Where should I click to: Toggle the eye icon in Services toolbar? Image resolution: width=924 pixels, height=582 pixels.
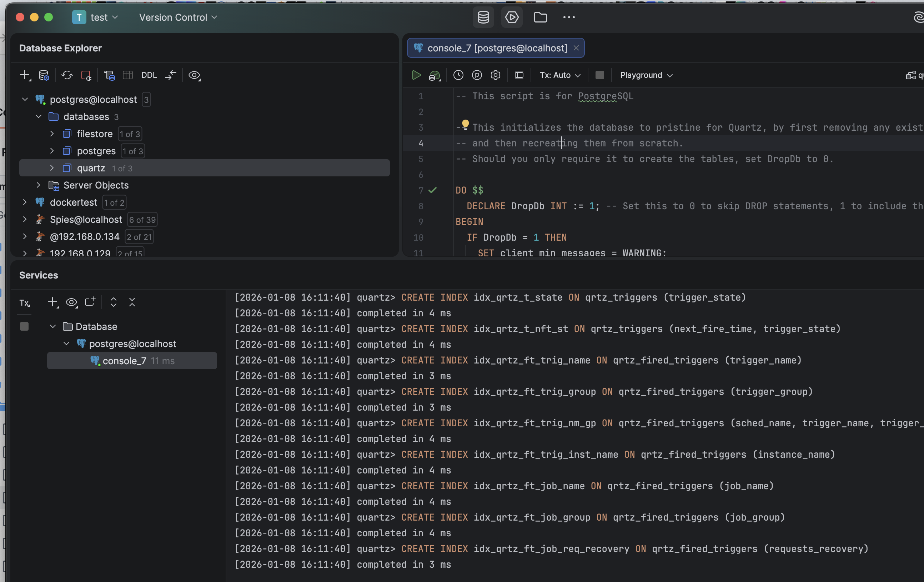(x=71, y=302)
